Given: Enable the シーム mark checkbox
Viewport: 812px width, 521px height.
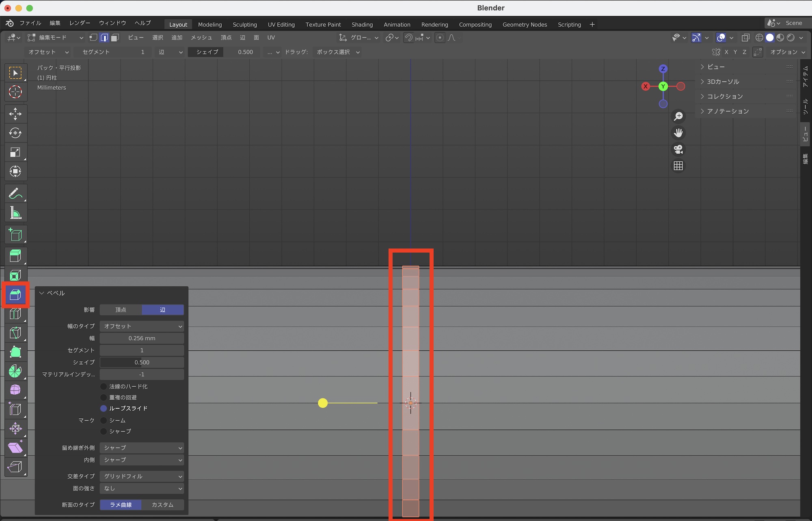Looking at the screenshot, I should (x=104, y=421).
